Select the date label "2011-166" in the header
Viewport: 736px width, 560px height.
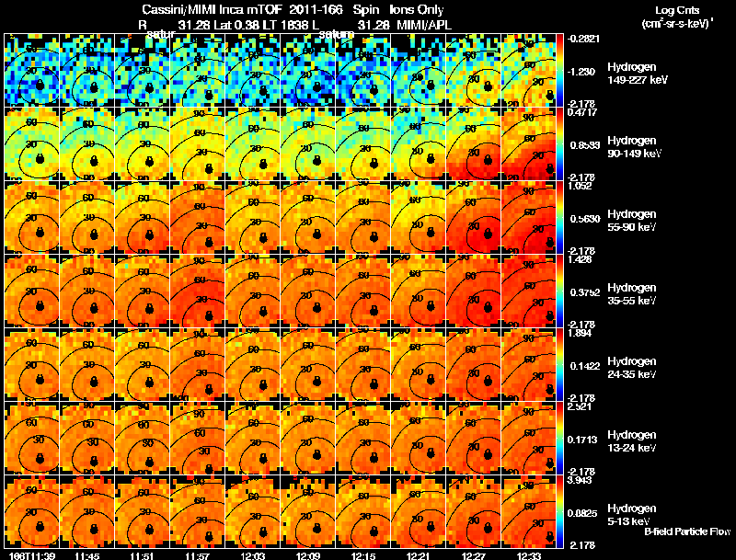tap(316, 9)
